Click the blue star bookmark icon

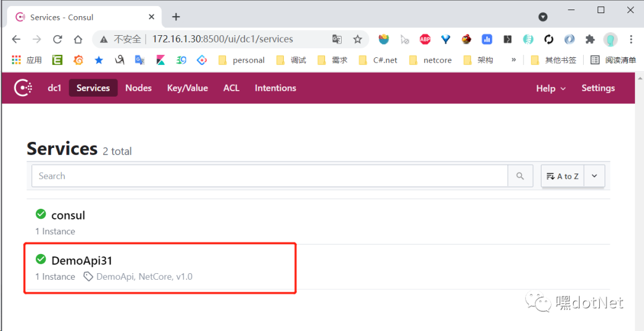coord(98,60)
